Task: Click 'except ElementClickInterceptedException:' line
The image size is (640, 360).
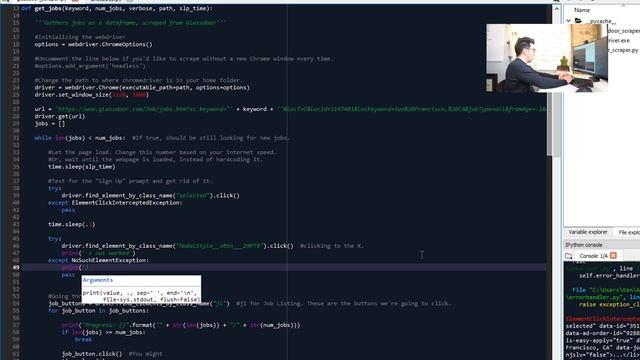Action: click(115, 202)
